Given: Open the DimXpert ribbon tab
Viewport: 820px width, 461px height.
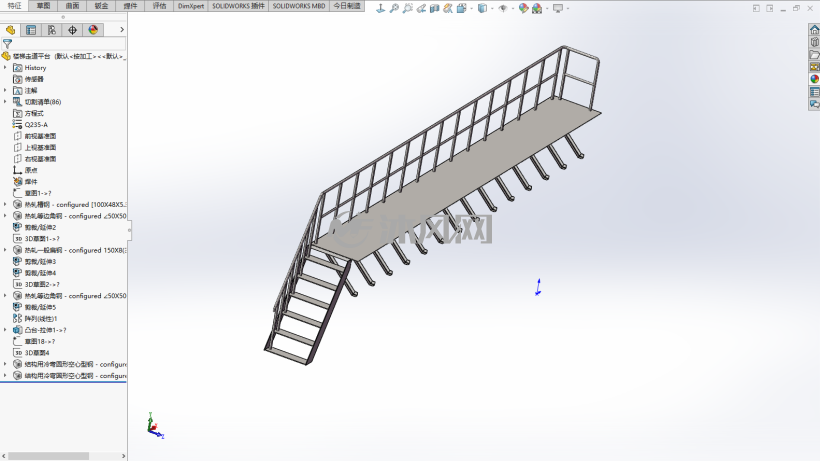Looking at the screenshot, I should [x=191, y=6].
